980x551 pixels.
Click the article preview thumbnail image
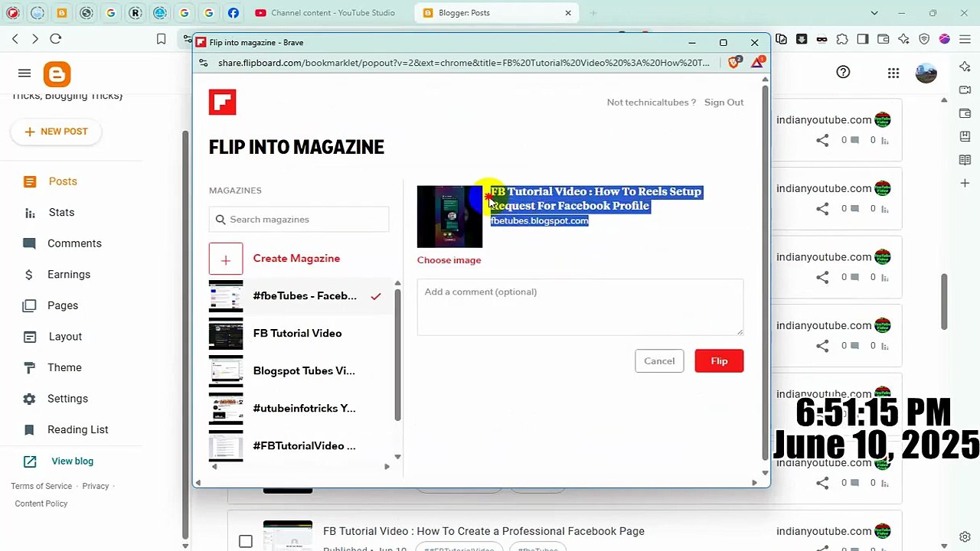tap(450, 217)
